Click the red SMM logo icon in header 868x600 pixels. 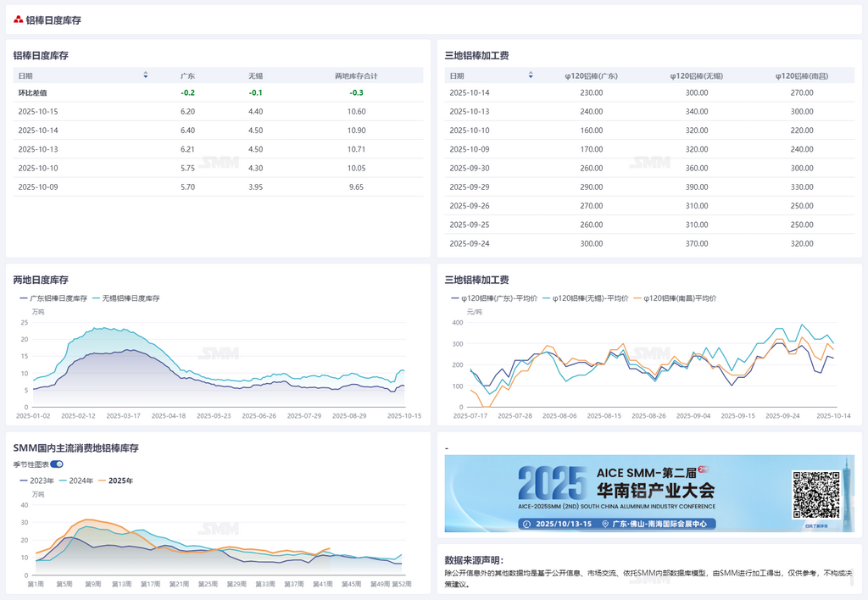(18, 19)
